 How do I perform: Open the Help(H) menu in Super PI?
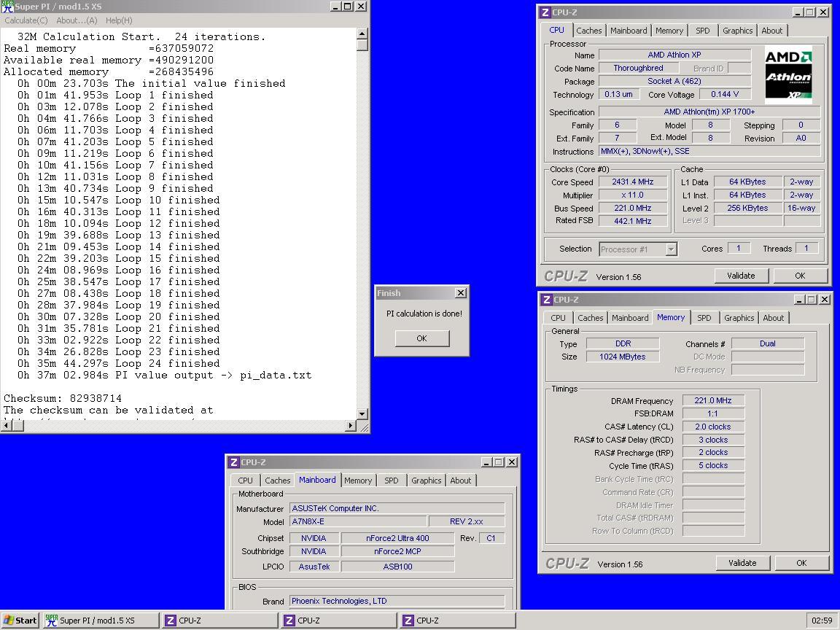pyautogui.click(x=119, y=20)
